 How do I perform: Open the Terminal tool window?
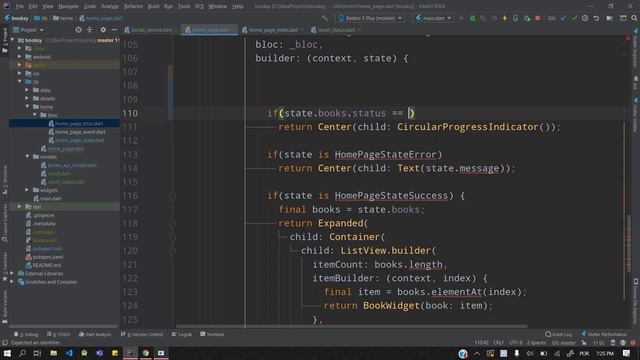(212, 334)
